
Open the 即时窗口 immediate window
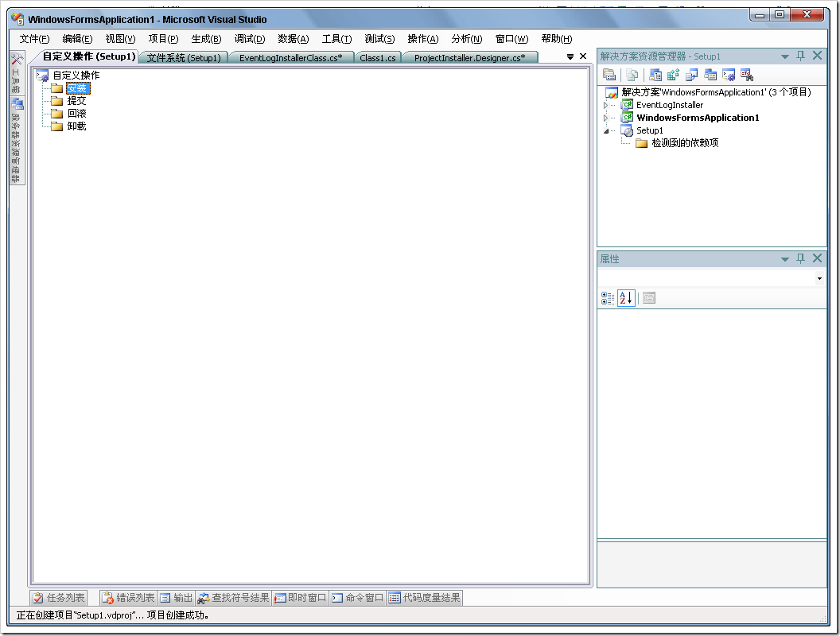click(x=301, y=598)
